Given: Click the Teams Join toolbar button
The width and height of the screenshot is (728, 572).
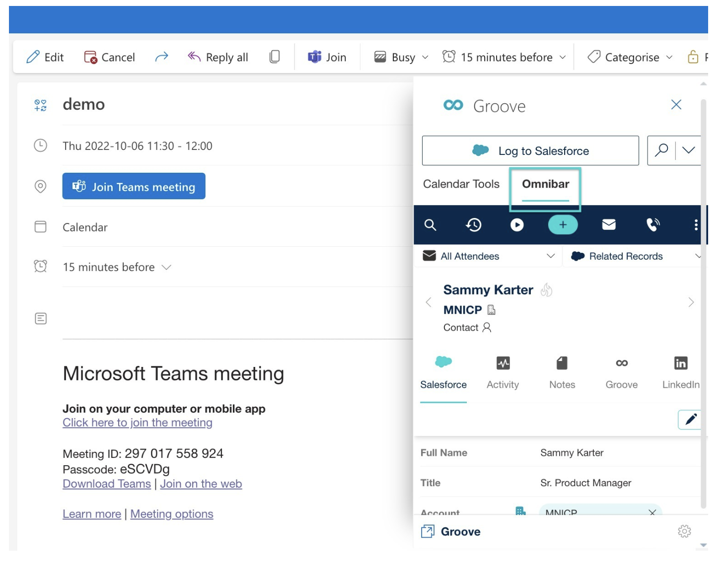Looking at the screenshot, I should 327,57.
